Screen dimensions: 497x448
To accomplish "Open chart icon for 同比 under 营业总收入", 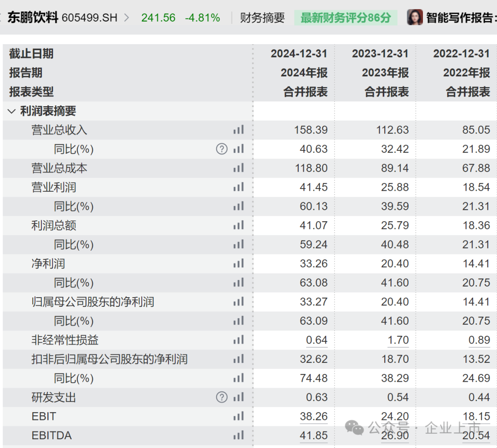I will pyautogui.click(x=238, y=149).
